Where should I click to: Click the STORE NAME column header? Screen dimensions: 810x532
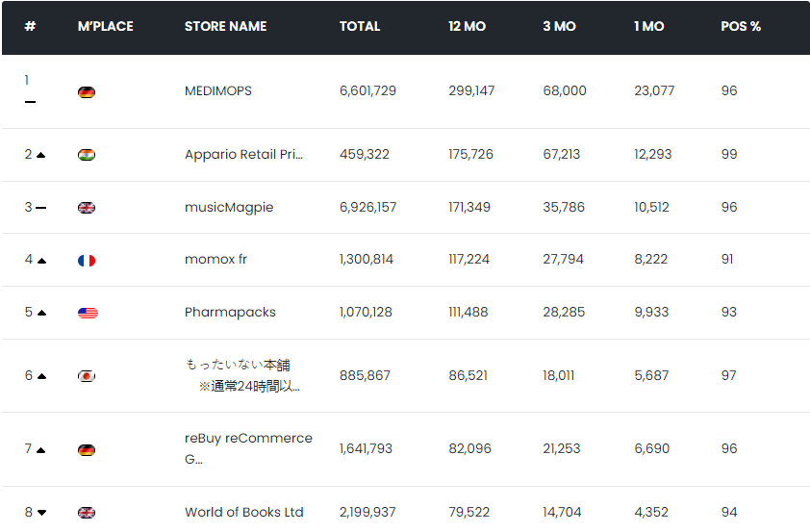tap(225, 26)
